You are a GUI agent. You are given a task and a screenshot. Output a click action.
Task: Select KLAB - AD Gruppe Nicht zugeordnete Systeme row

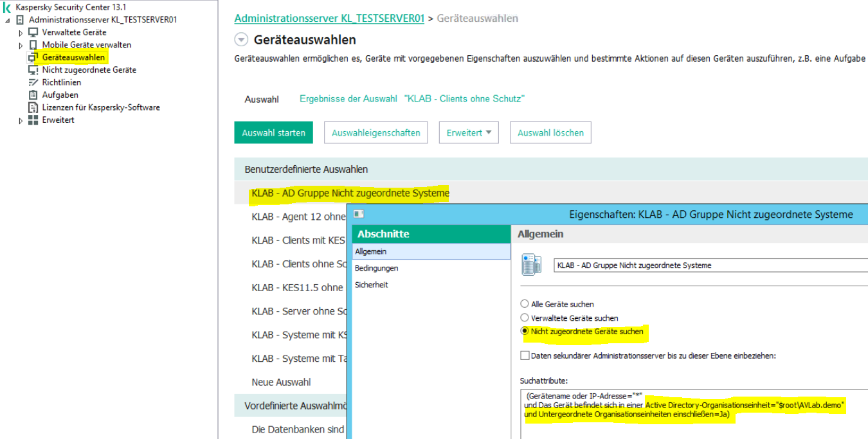[551, 193]
